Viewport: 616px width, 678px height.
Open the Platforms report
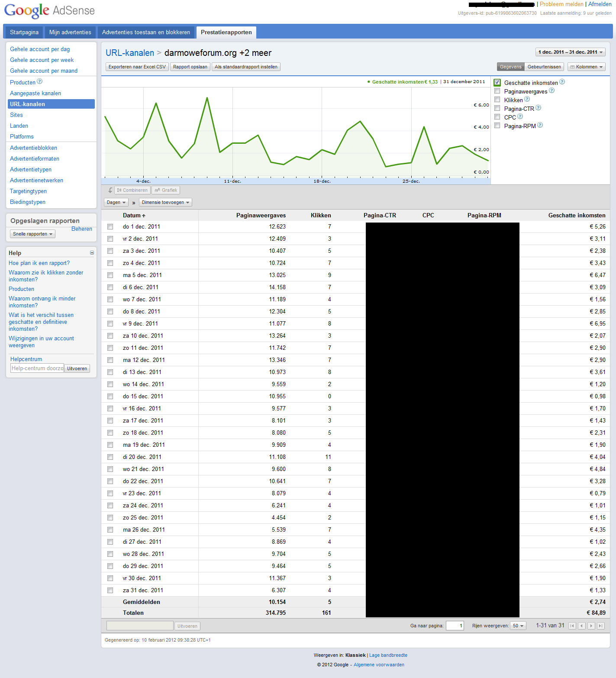[22, 136]
